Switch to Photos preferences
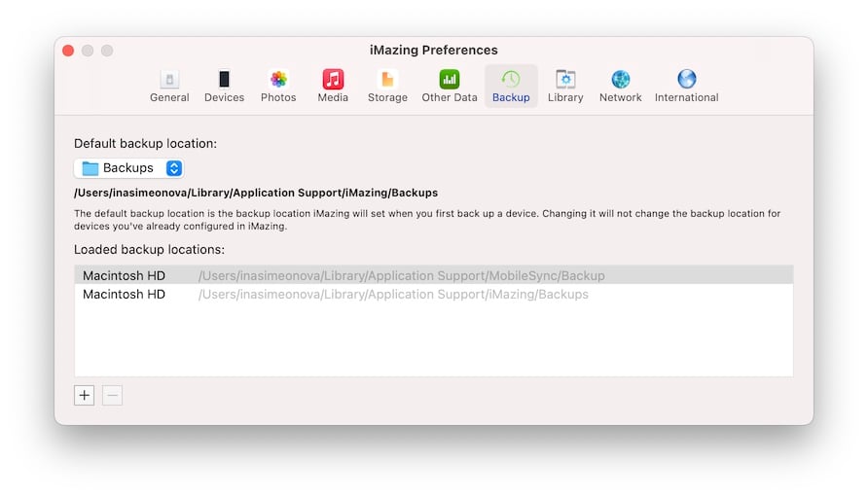The image size is (868, 497). (x=278, y=87)
